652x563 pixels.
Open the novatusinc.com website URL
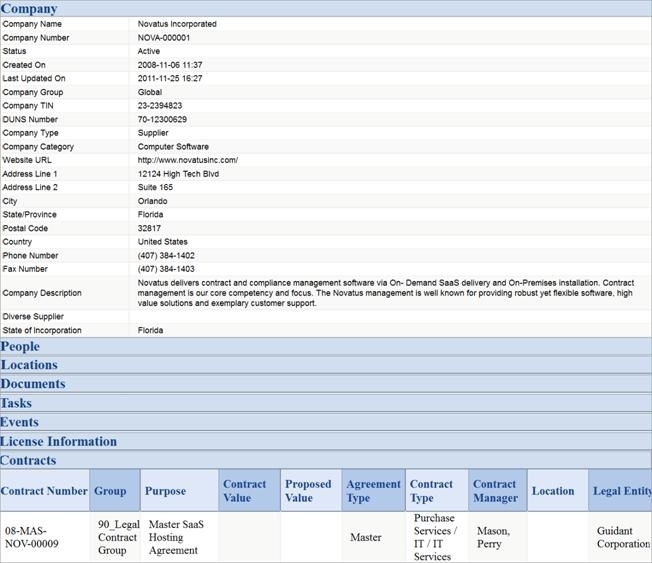188,160
